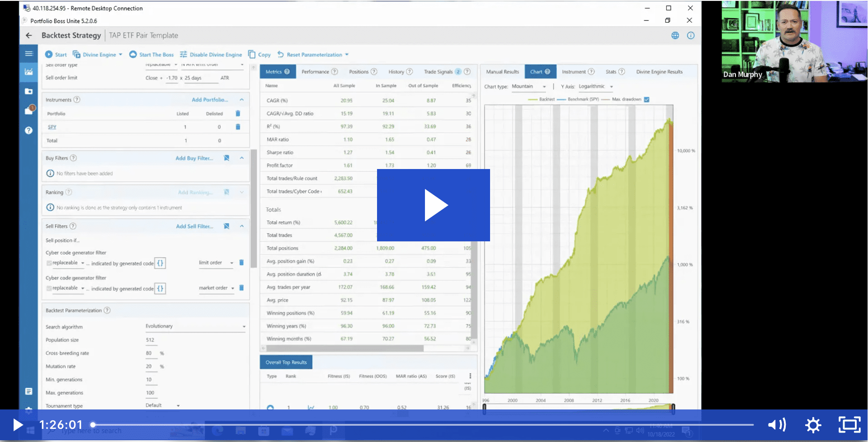
Task: Click Disable Divine Engine
Action: pyautogui.click(x=211, y=55)
